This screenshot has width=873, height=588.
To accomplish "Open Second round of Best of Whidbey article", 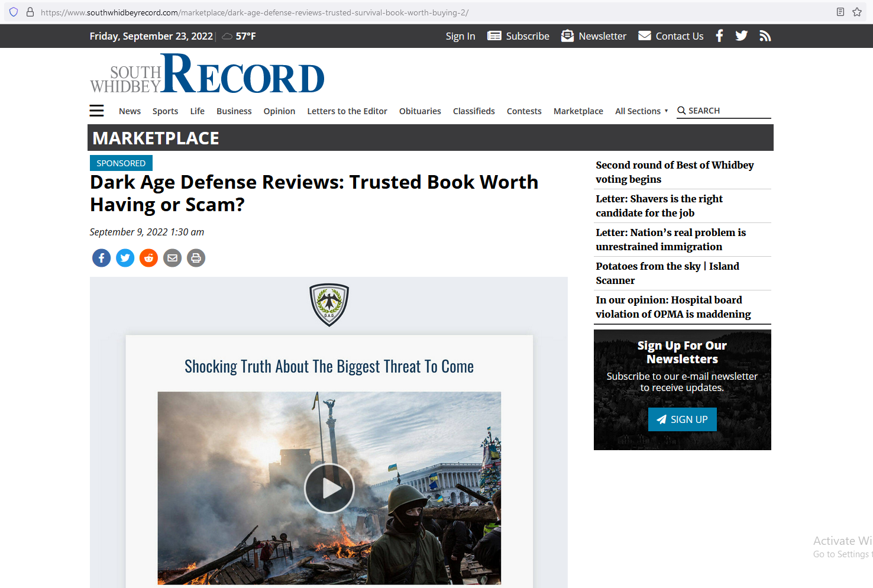I will pos(675,172).
